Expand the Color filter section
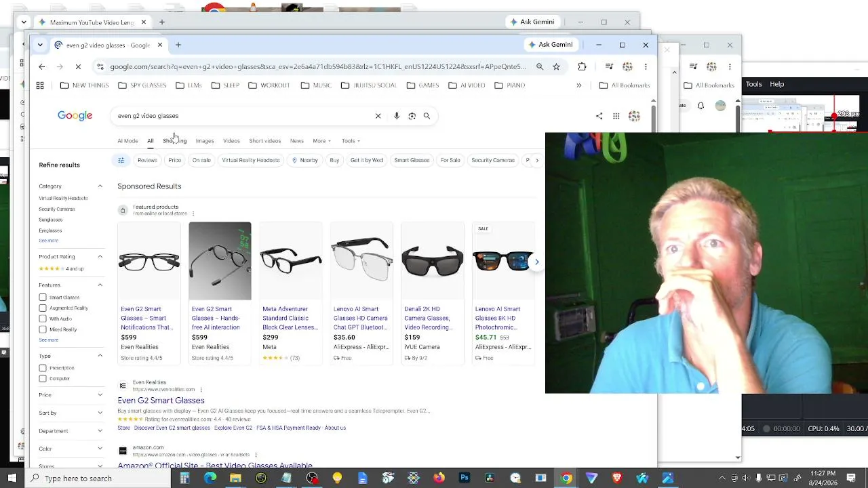 tap(100, 449)
